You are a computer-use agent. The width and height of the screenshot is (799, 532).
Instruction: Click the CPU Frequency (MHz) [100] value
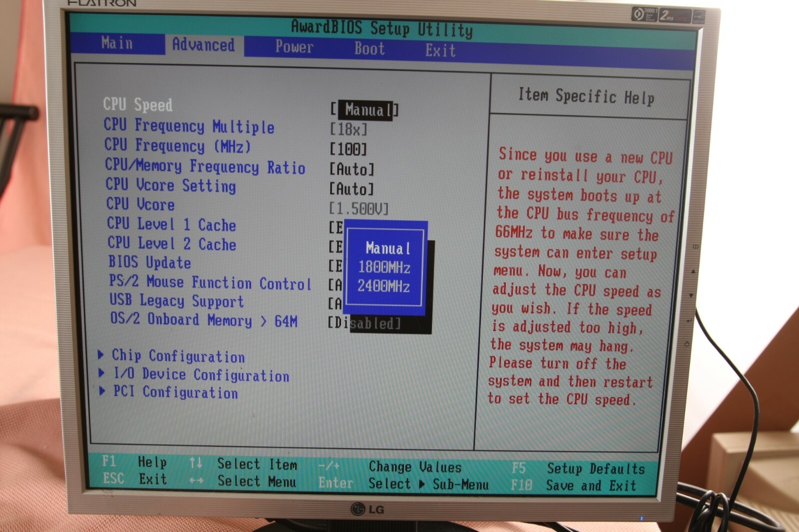[x=349, y=149]
